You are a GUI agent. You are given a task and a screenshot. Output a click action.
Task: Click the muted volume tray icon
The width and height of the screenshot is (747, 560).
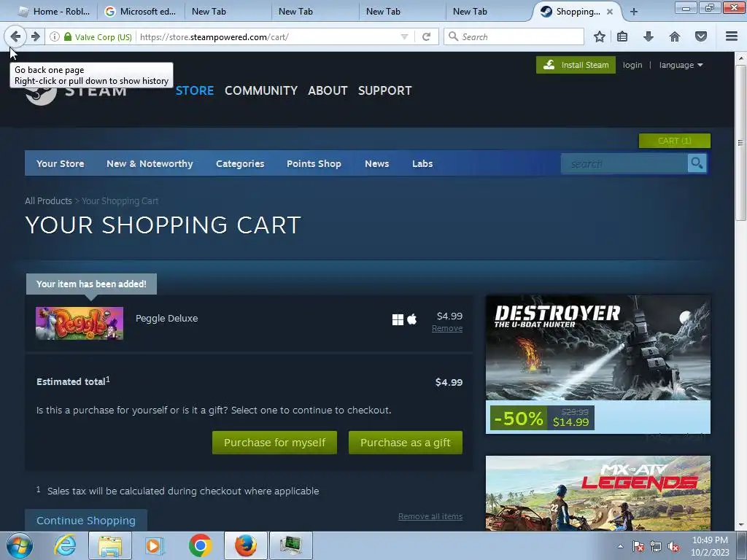673,547
